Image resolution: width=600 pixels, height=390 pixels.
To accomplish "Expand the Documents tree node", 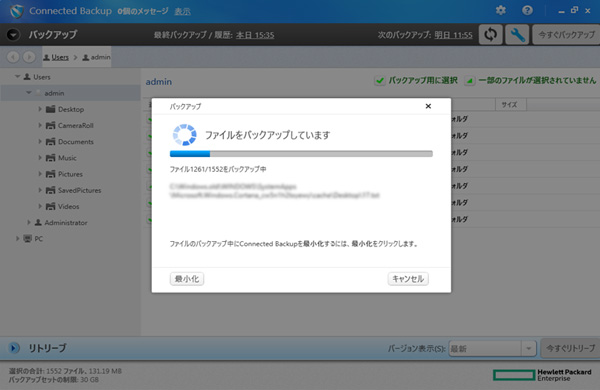I will [x=40, y=141].
